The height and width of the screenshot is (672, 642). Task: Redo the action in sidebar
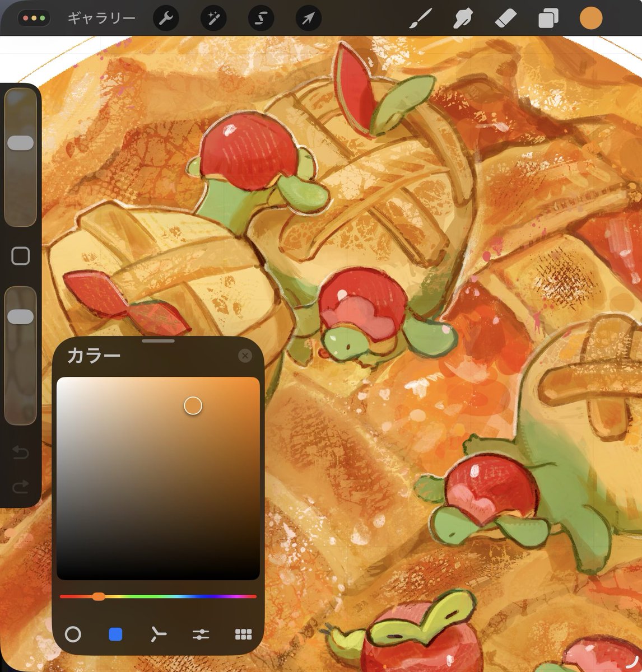pyautogui.click(x=21, y=487)
